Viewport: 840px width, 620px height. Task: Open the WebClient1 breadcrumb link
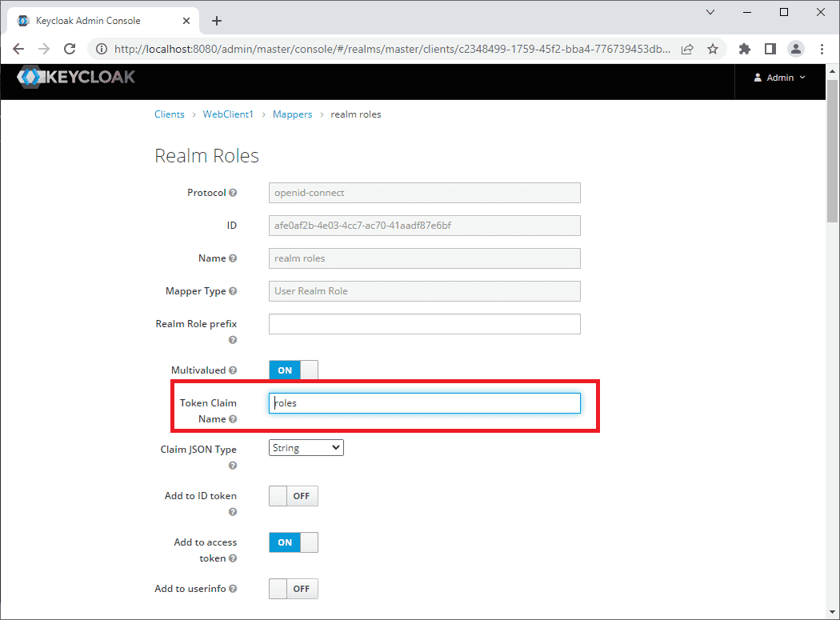click(227, 114)
